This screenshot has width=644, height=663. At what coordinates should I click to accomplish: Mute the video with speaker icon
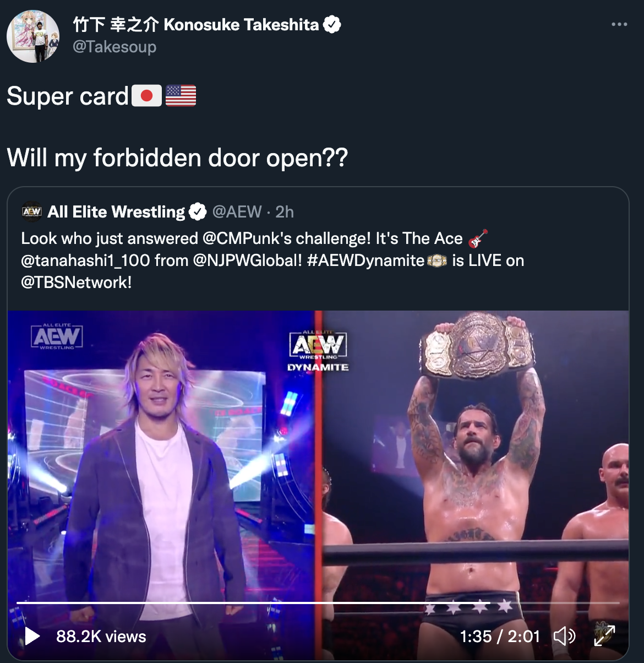click(564, 637)
